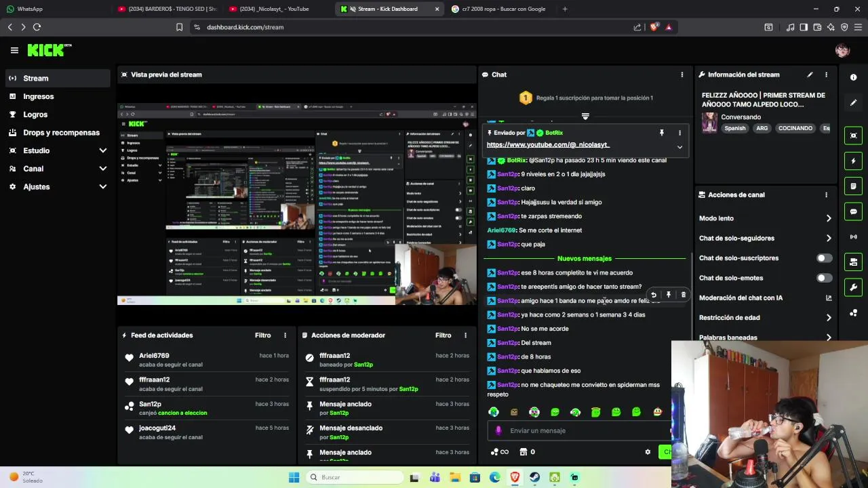Image resolution: width=868 pixels, height=488 pixels.
Task: Open the info icon in the right rail
Action: click(853, 77)
